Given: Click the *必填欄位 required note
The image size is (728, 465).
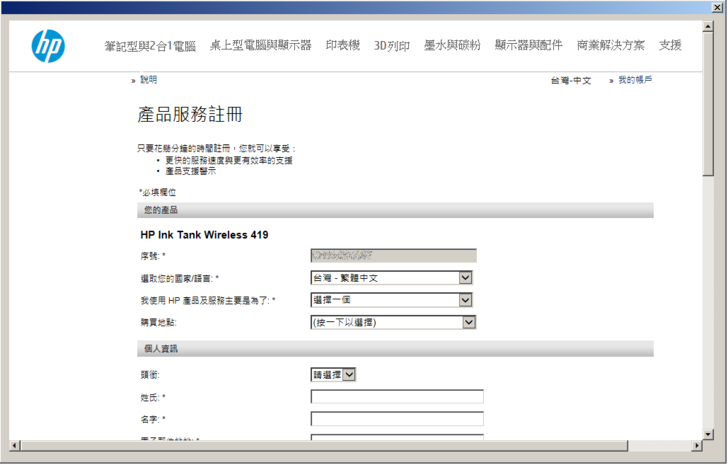Looking at the screenshot, I should click(x=157, y=192).
